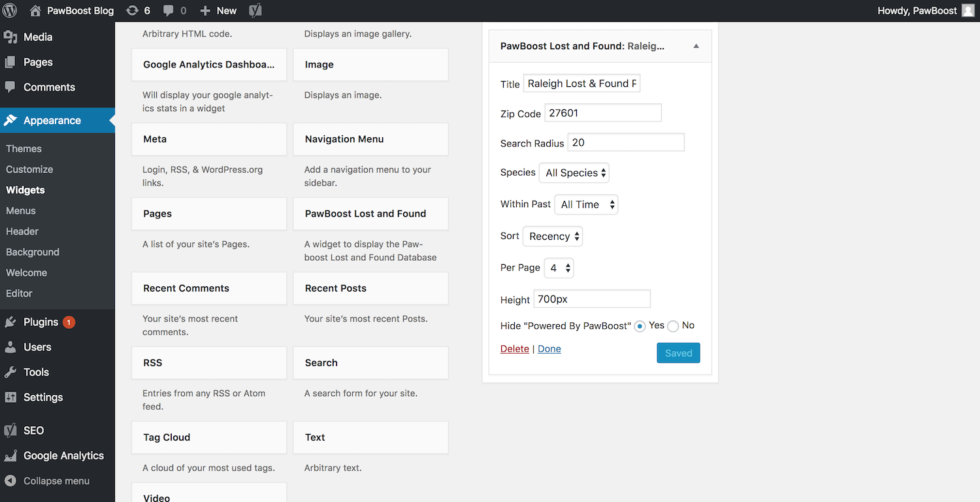This screenshot has width=980, height=502.
Task: Click the Users sidebar icon
Action: [10, 347]
